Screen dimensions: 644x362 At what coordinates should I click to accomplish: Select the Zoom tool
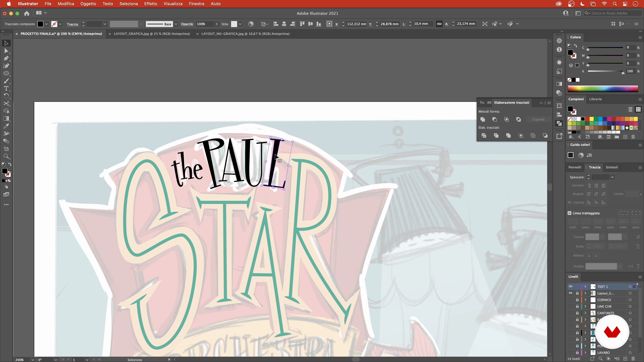click(6, 157)
